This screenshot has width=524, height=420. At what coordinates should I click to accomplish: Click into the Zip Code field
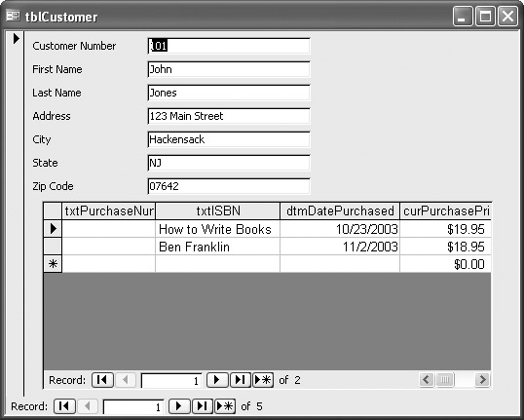(229, 186)
